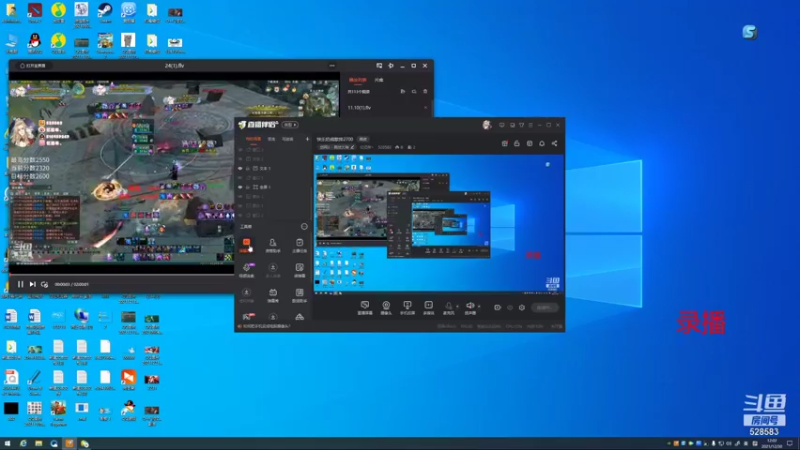Clear the playlist with the trash icon
Image resolution: width=800 pixels, height=450 pixels.
(x=425, y=92)
